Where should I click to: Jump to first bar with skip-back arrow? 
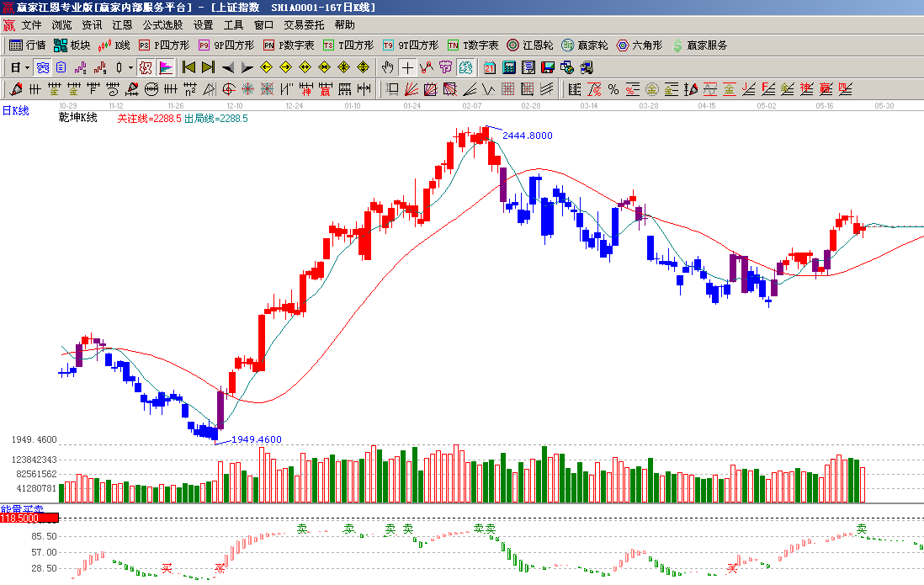[189, 67]
